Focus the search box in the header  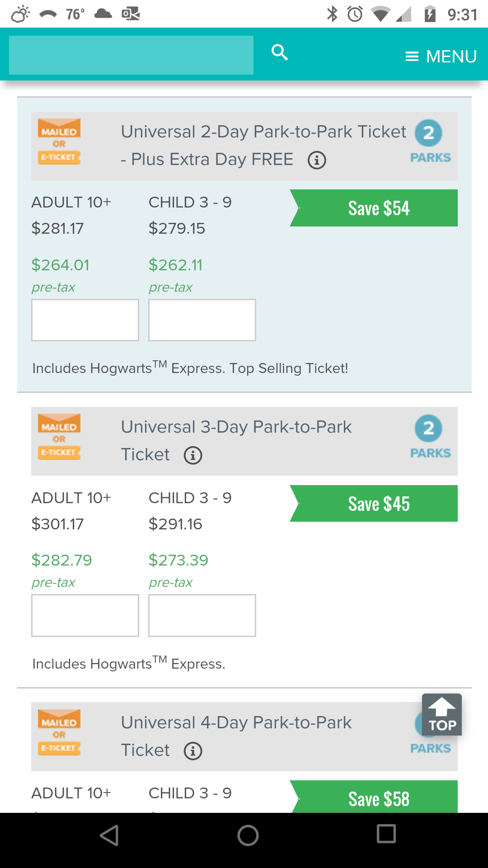131,55
